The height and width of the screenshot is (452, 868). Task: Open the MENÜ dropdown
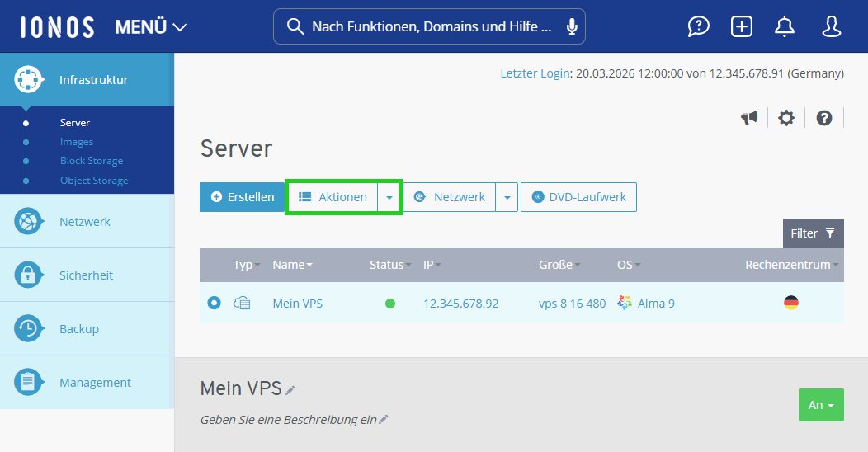[151, 26]
